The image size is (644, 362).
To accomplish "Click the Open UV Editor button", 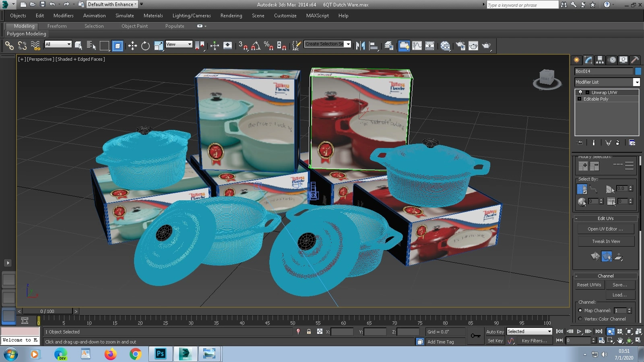I will 605,229.
